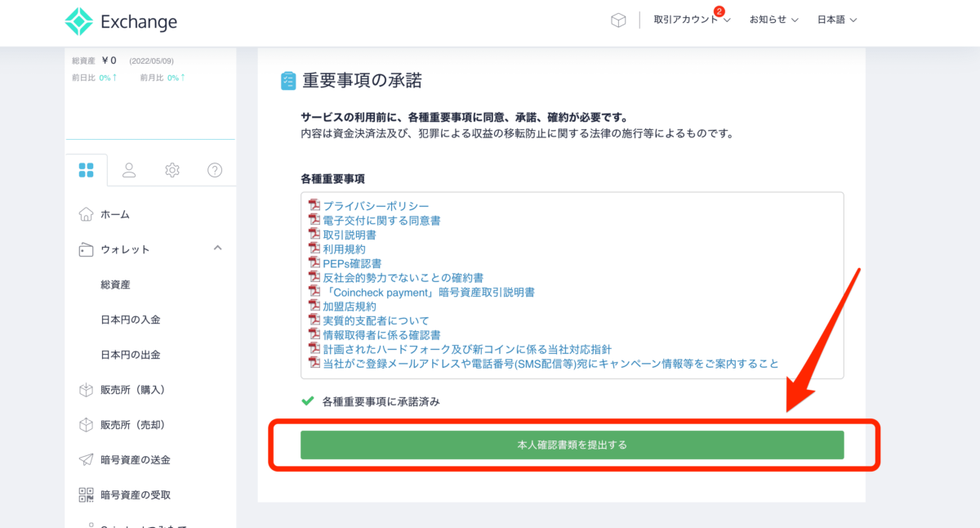
Task: Open the 実質的支配者について link
Action: pyautogui.click(x=376, y=320)
